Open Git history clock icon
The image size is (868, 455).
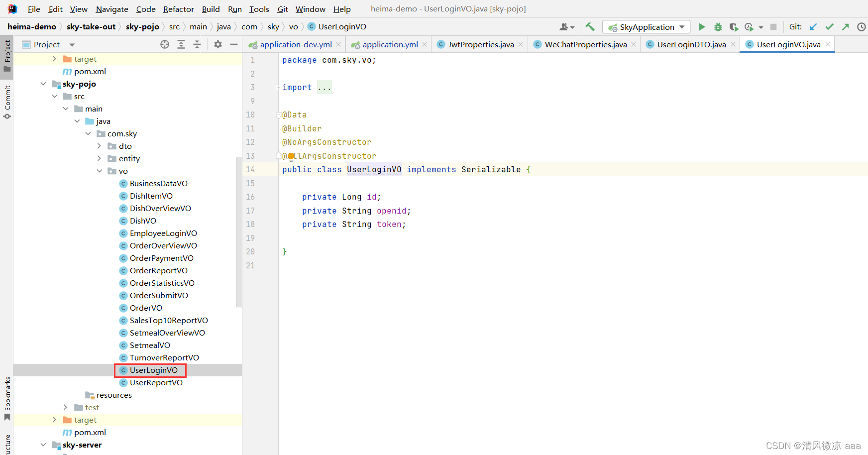[861, 27]
